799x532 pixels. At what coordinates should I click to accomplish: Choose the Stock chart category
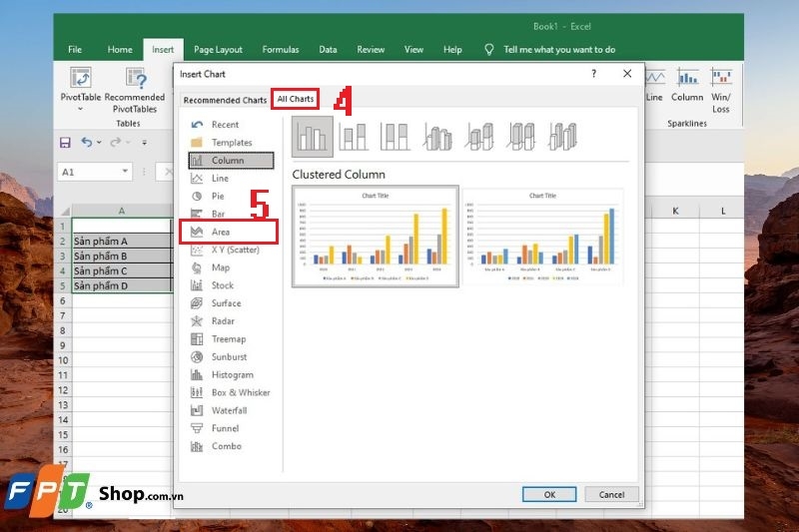coord(231,285)
